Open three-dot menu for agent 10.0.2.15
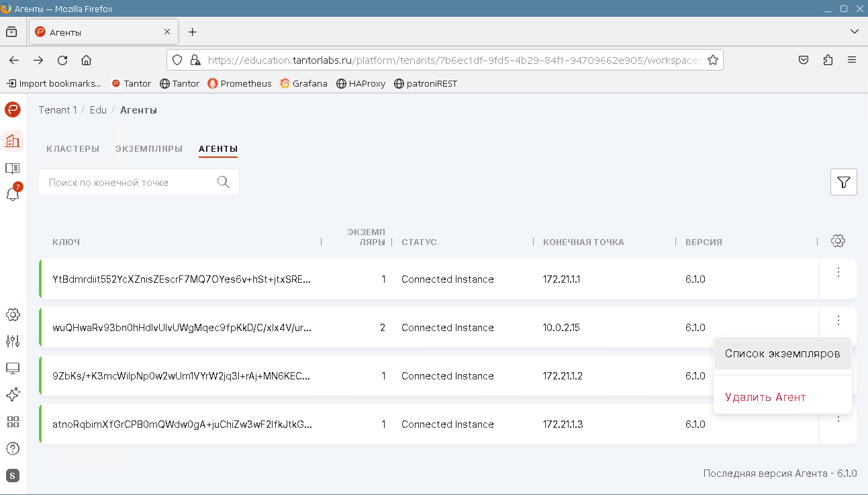 click(x=838, y=320)
